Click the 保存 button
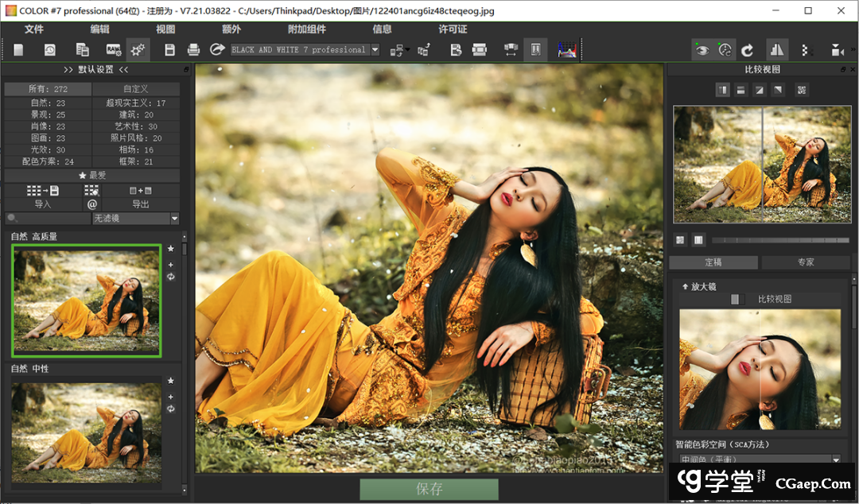The width and height of the screenshot is (859, 504). (429, 489)
